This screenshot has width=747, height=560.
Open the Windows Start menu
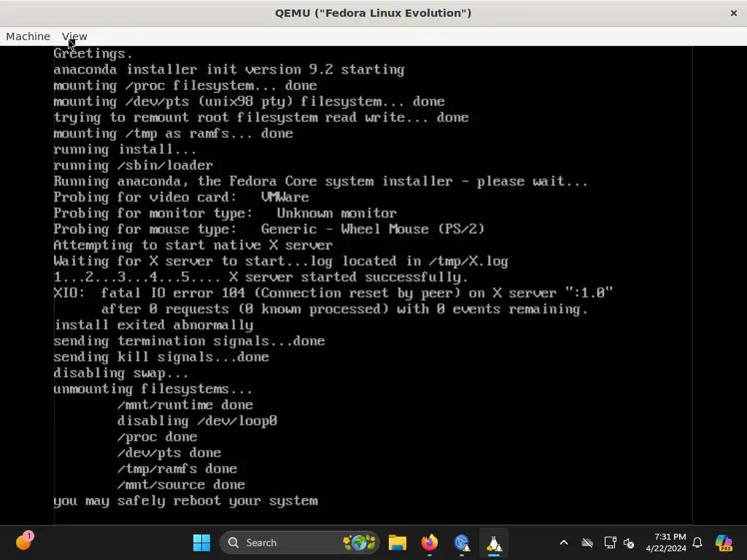201,542
